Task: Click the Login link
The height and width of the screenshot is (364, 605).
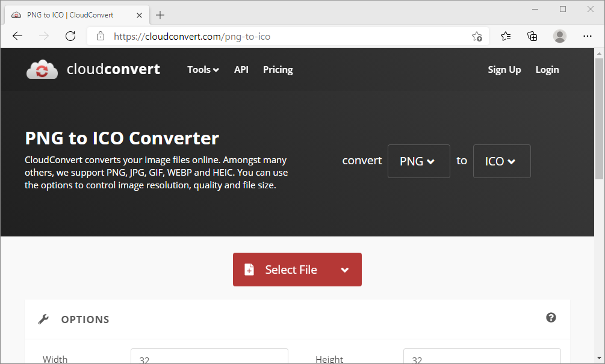Action: pos(547,70)
